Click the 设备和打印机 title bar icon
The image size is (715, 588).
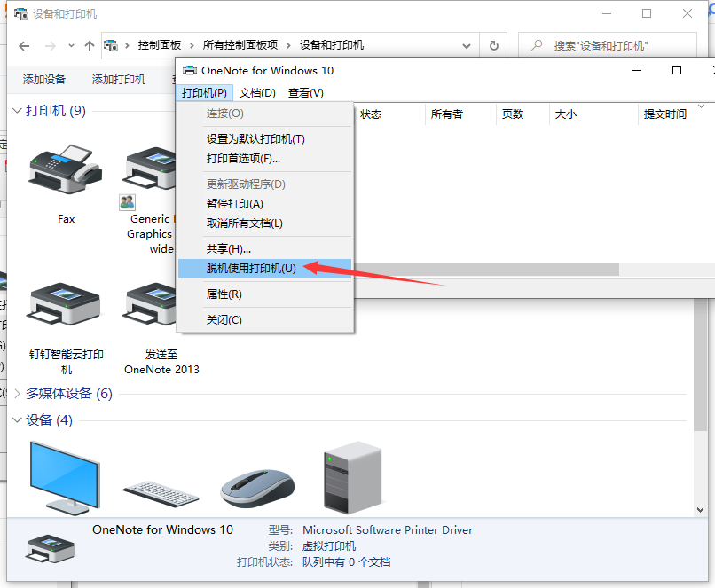point(21,13)
